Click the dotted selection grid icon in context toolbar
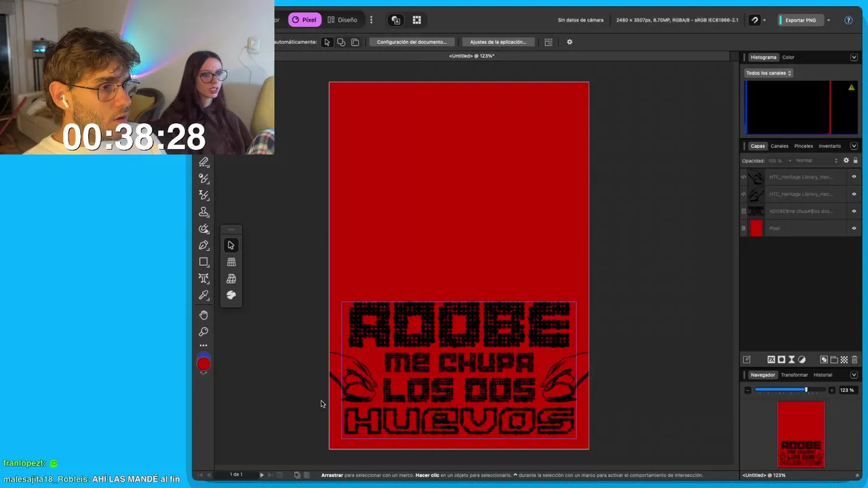The height and width of the screenshot is (488, 868). 549,42
